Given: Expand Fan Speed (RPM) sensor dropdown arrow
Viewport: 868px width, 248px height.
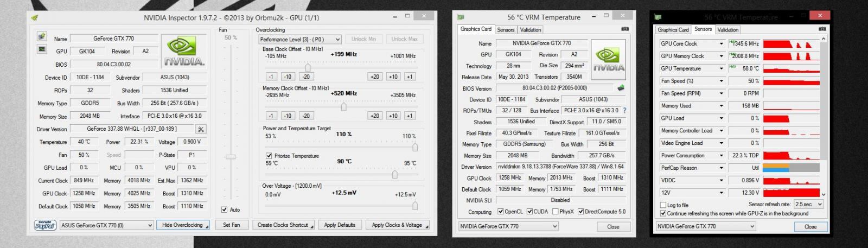Looking at the screenshot, I should 721,93.
